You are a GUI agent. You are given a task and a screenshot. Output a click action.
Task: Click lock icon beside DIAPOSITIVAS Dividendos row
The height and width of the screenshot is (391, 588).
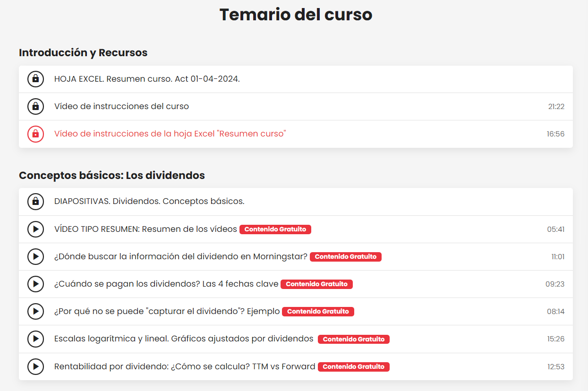click(35, 201)
